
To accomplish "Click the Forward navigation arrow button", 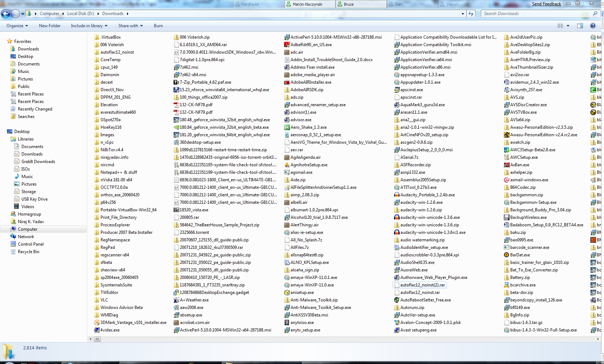I will click(x=15, y=14).
